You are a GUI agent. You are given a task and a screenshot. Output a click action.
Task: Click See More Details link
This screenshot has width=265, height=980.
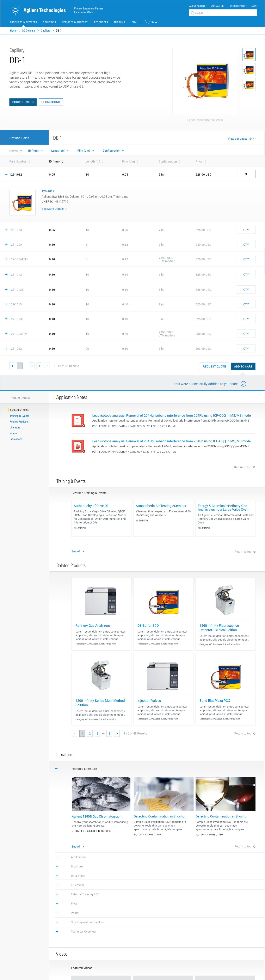point(54,209)
